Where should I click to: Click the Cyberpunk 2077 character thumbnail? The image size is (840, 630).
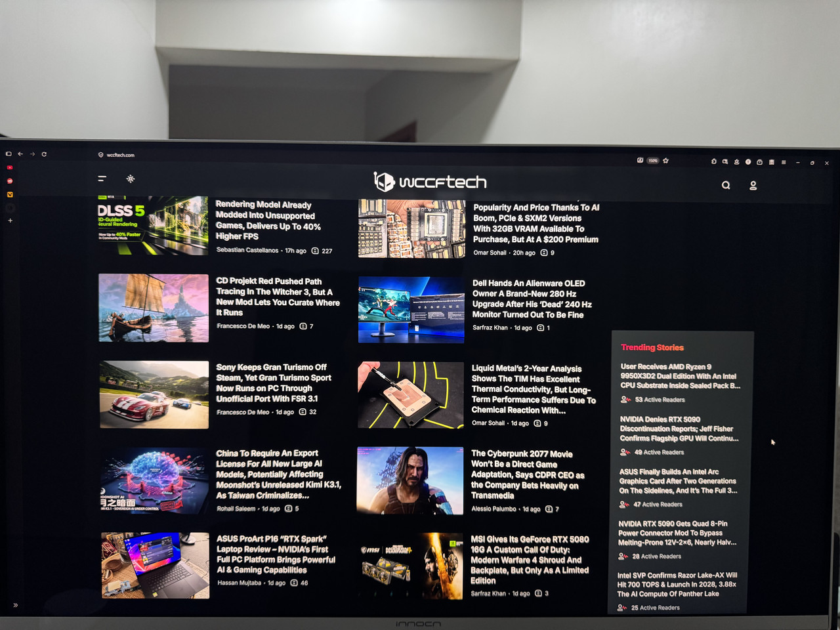click(x=410, y=481)
